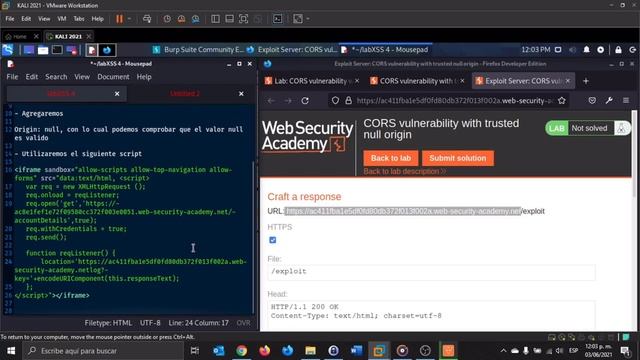Open a new Firefox tab
The height and width of the screenshot is (360, 640).
pos(586,81)
